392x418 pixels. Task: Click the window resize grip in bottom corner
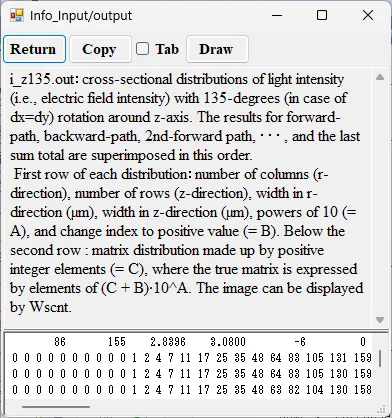pos(382,409)
